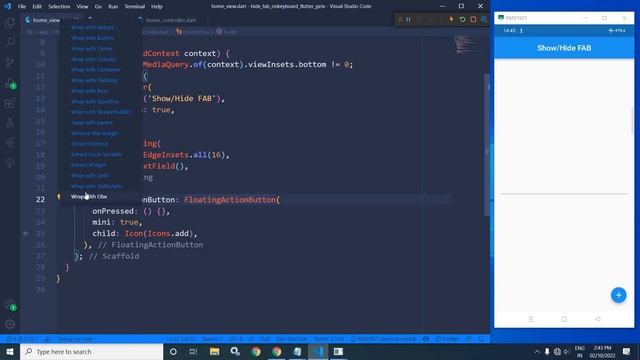Open the Explorer view in activity bar
The width and height of the screenshot is (640, 360).
(x=10, y=22)
